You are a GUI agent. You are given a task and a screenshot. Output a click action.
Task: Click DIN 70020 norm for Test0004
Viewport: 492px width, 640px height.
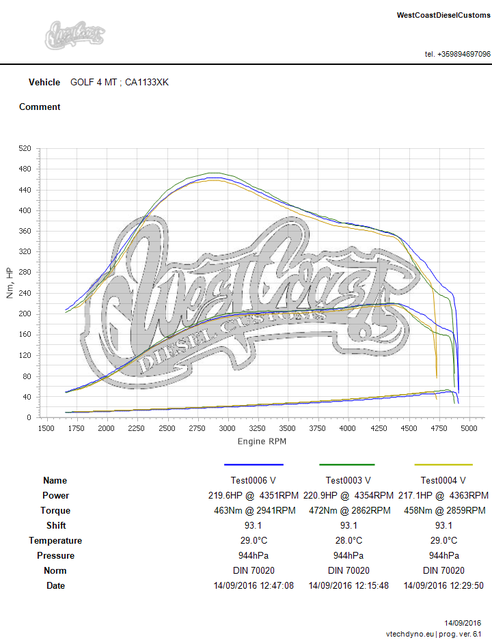444,571
